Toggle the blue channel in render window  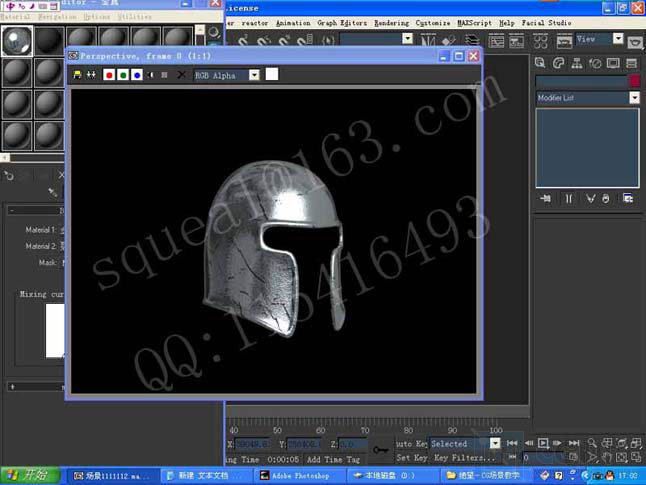pos(137,75)
